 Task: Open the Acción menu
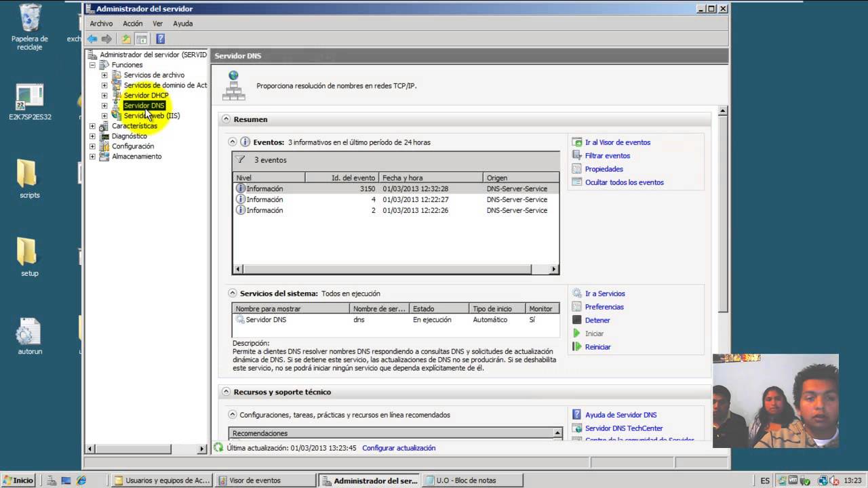pyautogui.click(x=132, y=23)
